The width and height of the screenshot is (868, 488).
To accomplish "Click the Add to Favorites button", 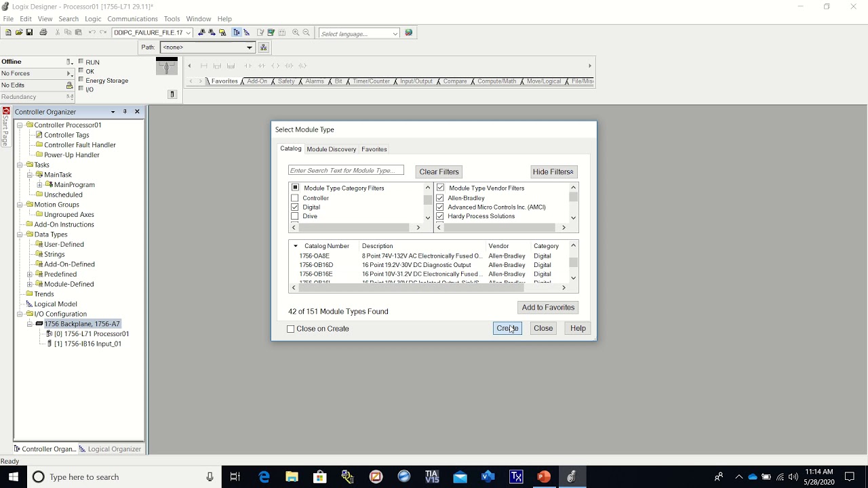I will 548,308.
